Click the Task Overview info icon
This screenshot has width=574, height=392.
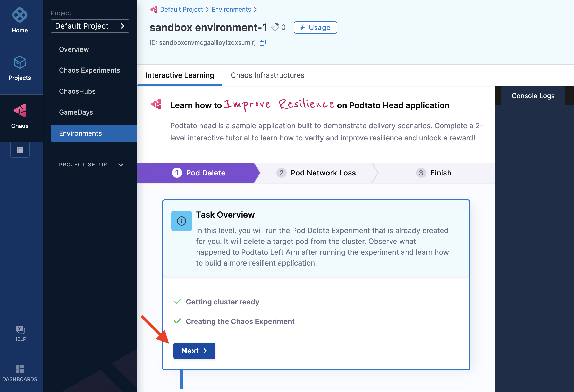[181, 221]
